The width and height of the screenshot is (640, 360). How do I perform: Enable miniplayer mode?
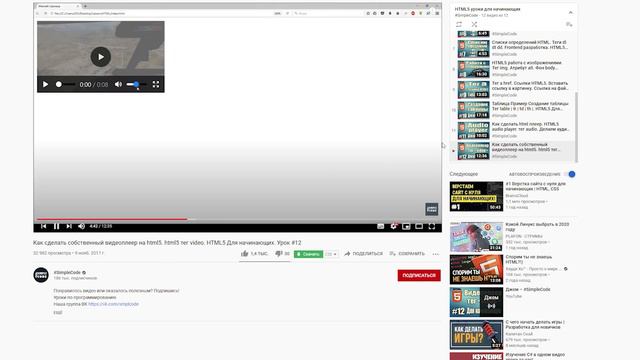click(406, 226)
